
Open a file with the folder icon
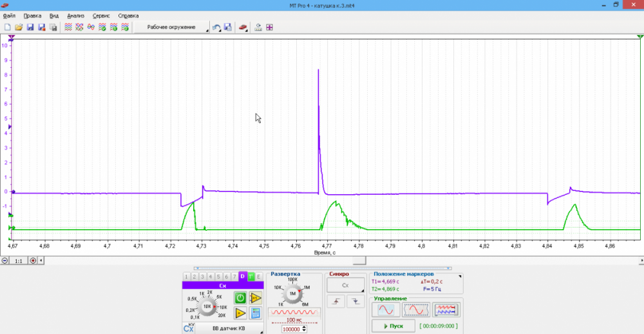19,28
